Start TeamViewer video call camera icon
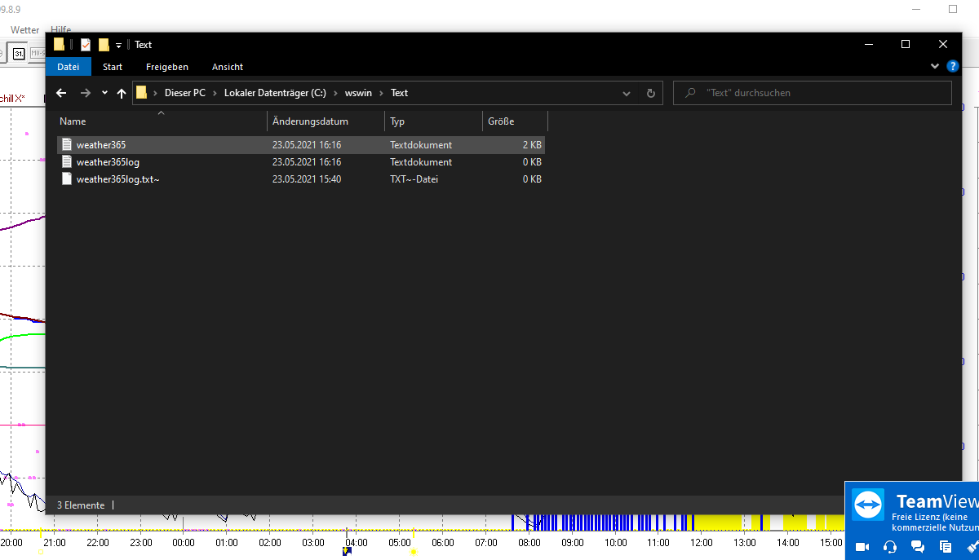This screenshot has height=560, width=979. click(862, 546)
